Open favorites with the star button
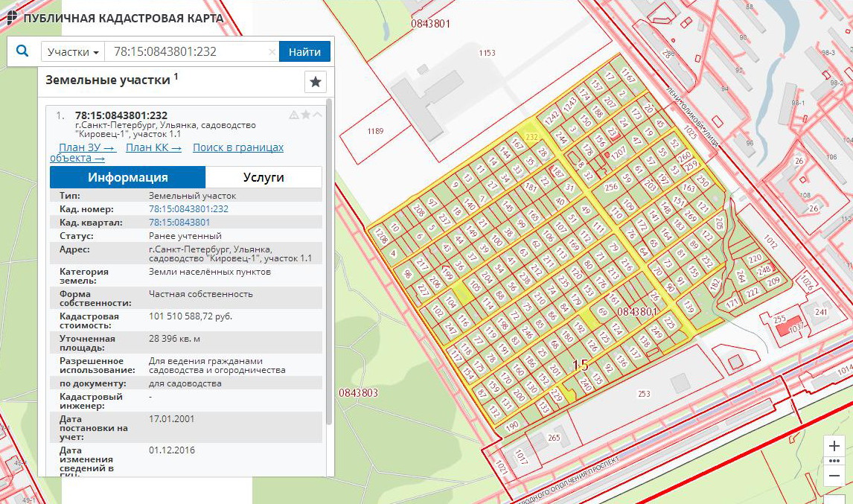The height and width of the screenshot is (504, 853). [x=316, y=82]
